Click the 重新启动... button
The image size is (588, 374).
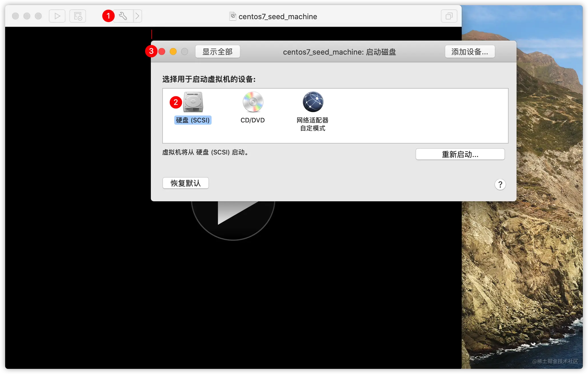pyautogui.click(x=460, y=154)
